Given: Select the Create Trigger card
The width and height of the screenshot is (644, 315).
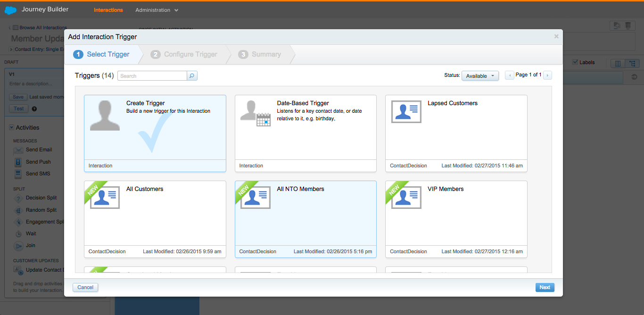Looking at the screenshot, I should (x=155, y=133).
